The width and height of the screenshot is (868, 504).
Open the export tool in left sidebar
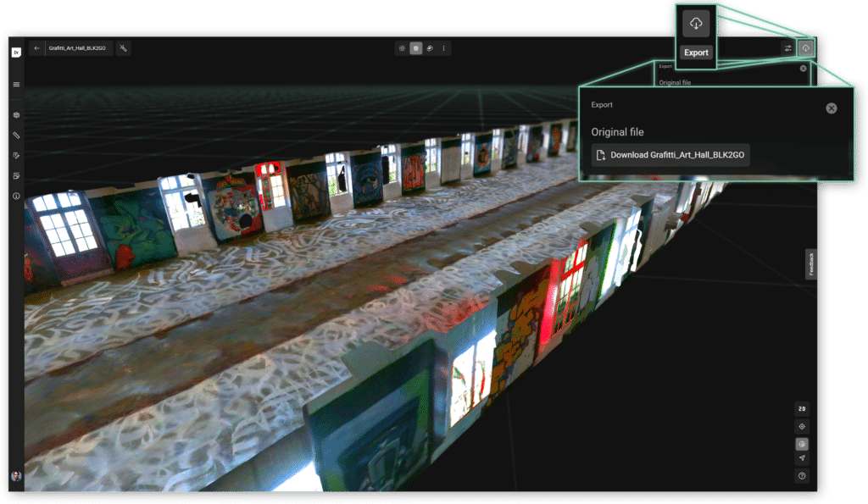pyautogui.click(x=16, y=175)
